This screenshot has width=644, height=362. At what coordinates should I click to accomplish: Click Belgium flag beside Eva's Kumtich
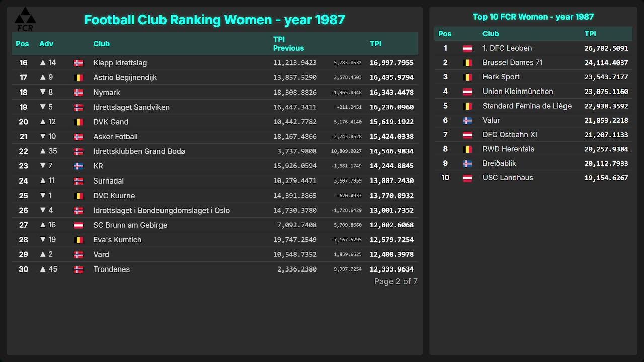coord(78,240)
